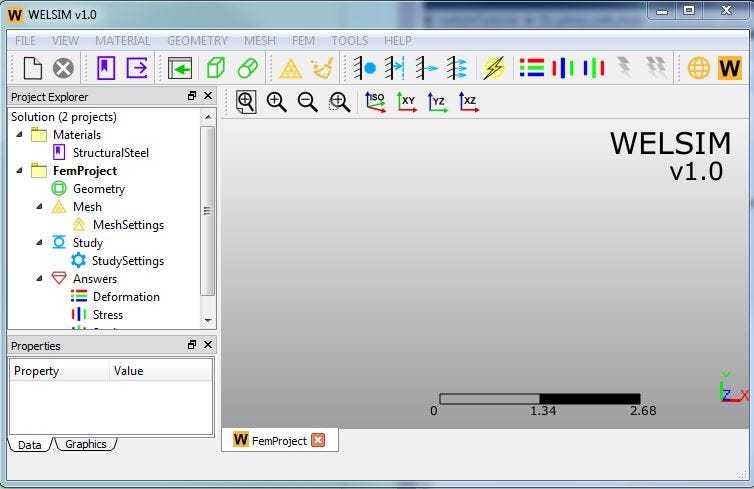Click the gray single lightning toolbar icon
Screen dimensions: 754x489
click(x=624, y=68)
